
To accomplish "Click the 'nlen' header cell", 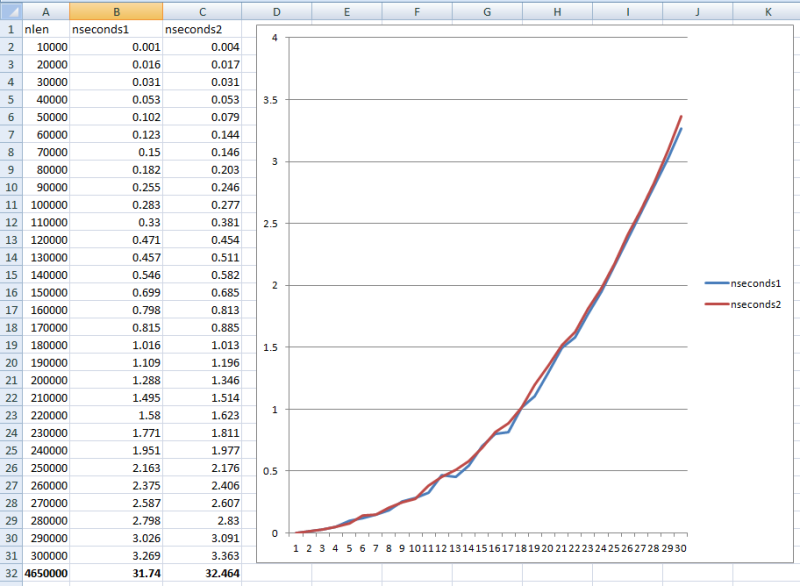I will [x=46, y=29].
